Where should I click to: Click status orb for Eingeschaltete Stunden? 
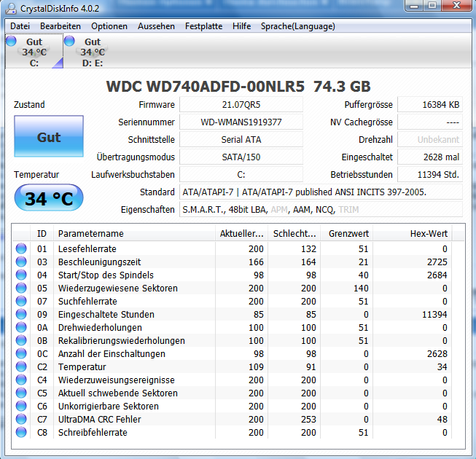[x=21, y=314]
